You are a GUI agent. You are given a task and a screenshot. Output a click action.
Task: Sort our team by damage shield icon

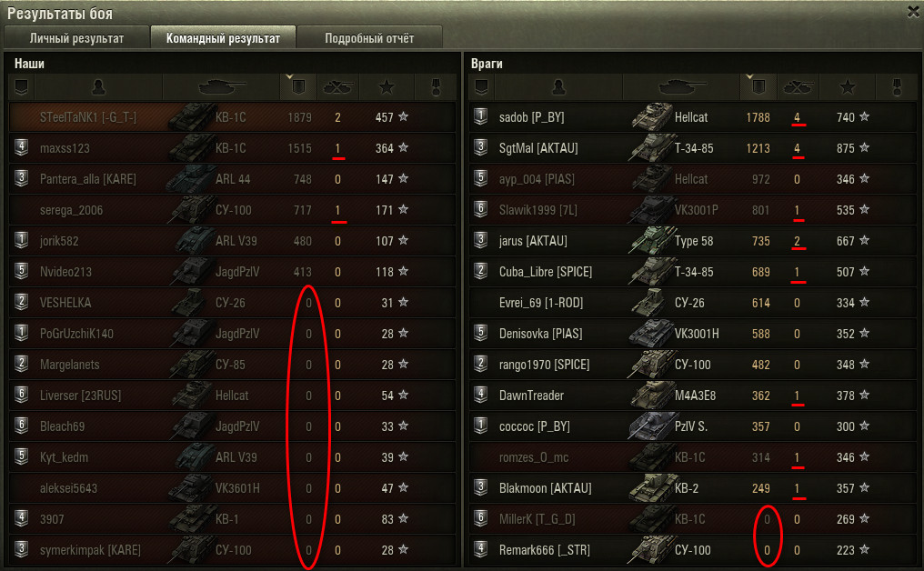click(298, 87)
